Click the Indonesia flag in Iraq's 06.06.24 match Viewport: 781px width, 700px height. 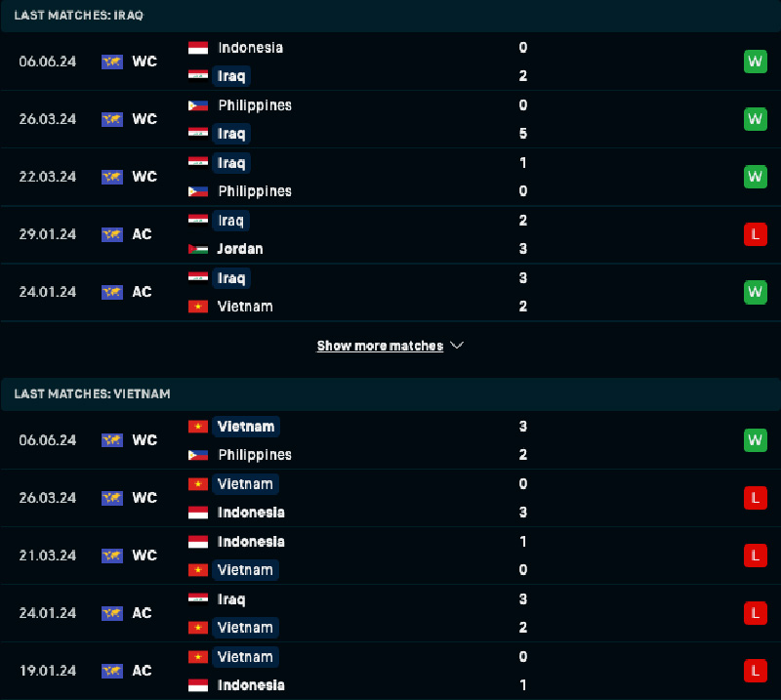pos(198,48)
